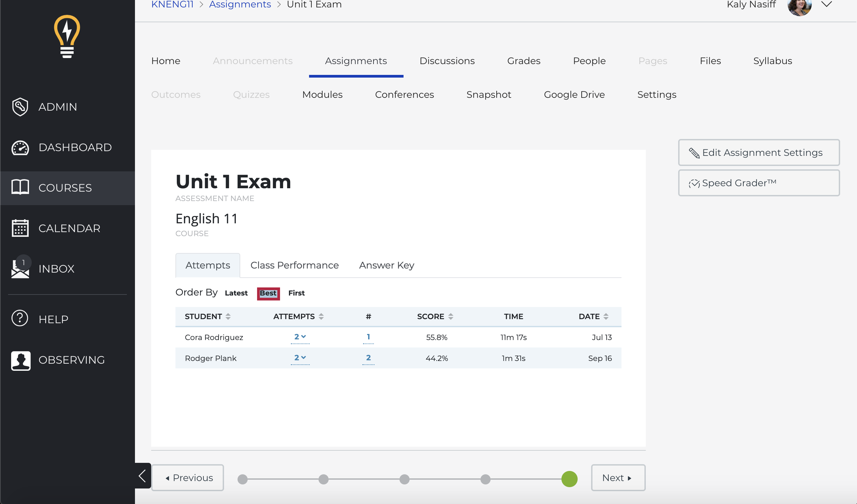Click the 55.8% score cell
The height and width of the screenshot is (504, 857).
(x=436, y=337)
